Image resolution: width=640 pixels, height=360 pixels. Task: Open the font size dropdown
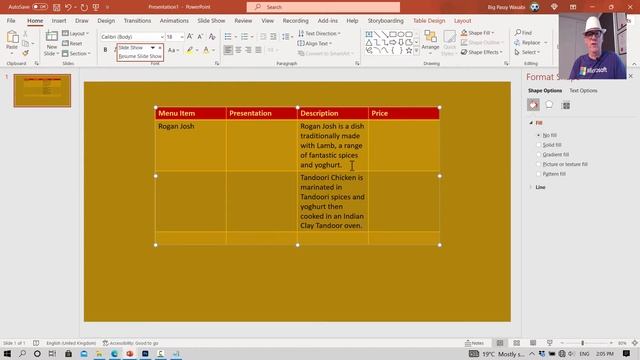182,37
